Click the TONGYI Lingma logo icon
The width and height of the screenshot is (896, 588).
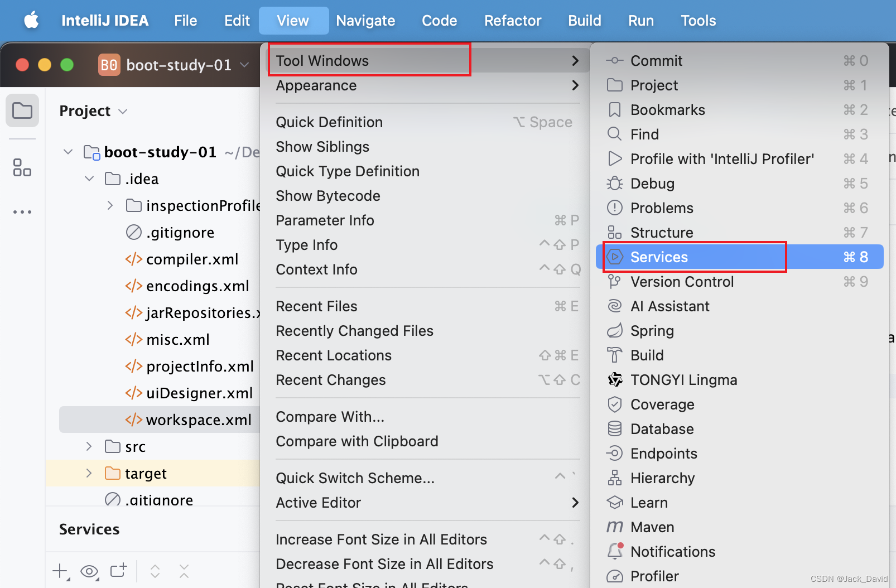point(614,380)
